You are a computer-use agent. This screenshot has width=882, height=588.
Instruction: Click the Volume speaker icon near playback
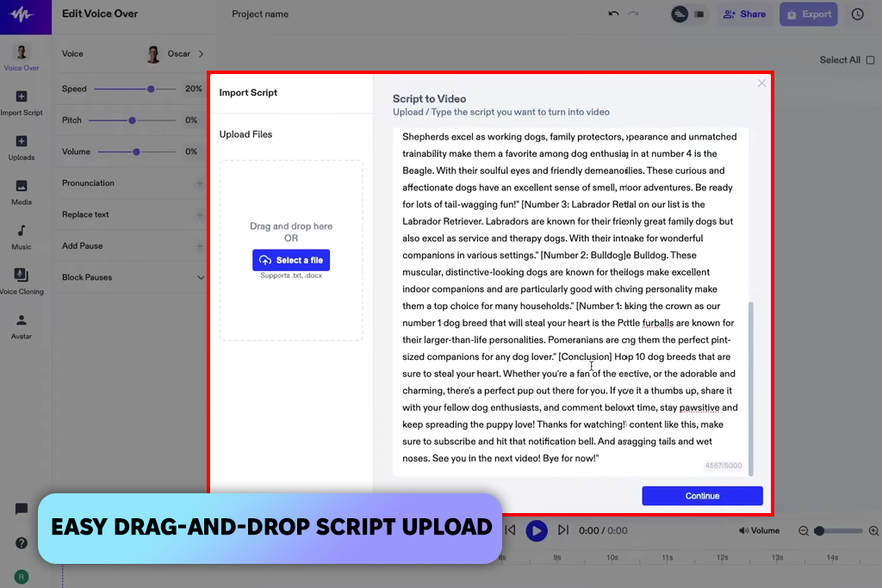point(743,530)
